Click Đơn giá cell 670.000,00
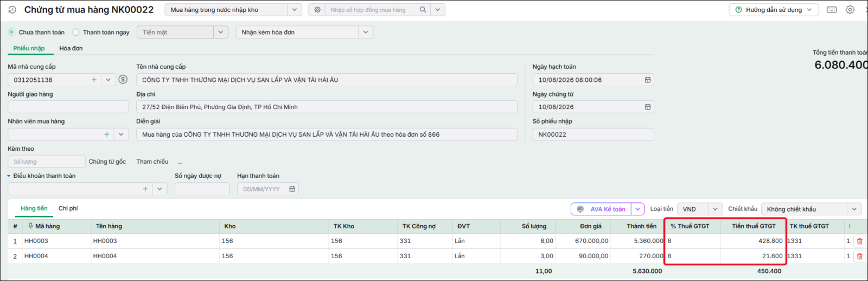The width and height of the screenshot is (868, 281). tap(583, 241)
